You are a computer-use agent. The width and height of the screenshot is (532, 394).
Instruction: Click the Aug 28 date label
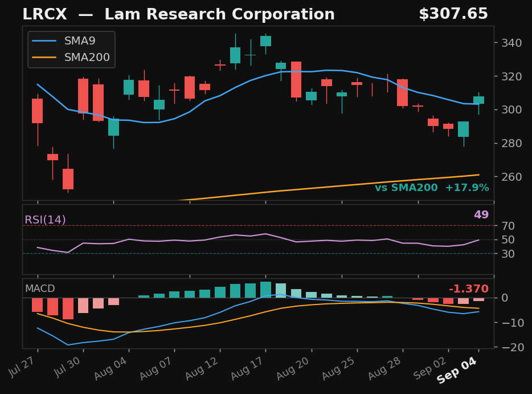click(x=384, y=368)
